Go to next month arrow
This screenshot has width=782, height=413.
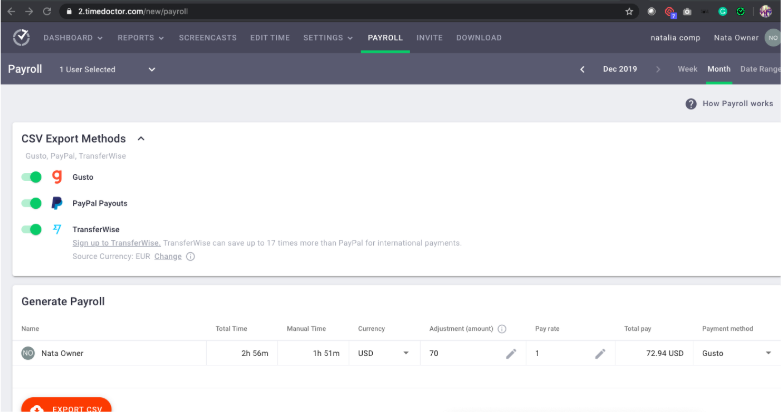point(658,69)
